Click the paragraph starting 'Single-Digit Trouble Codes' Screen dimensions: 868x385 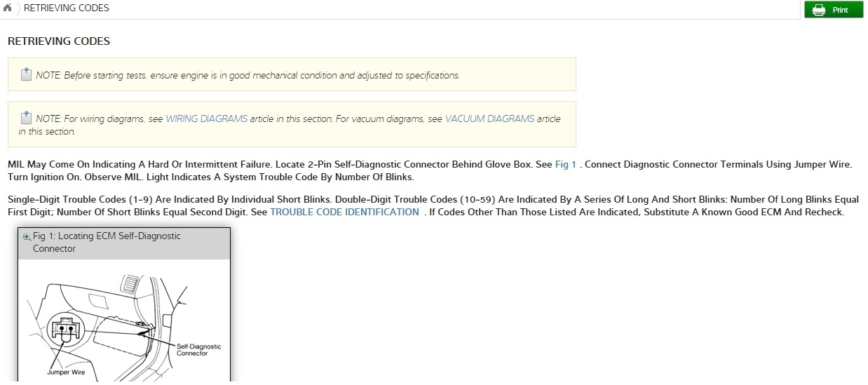(433, 205)
